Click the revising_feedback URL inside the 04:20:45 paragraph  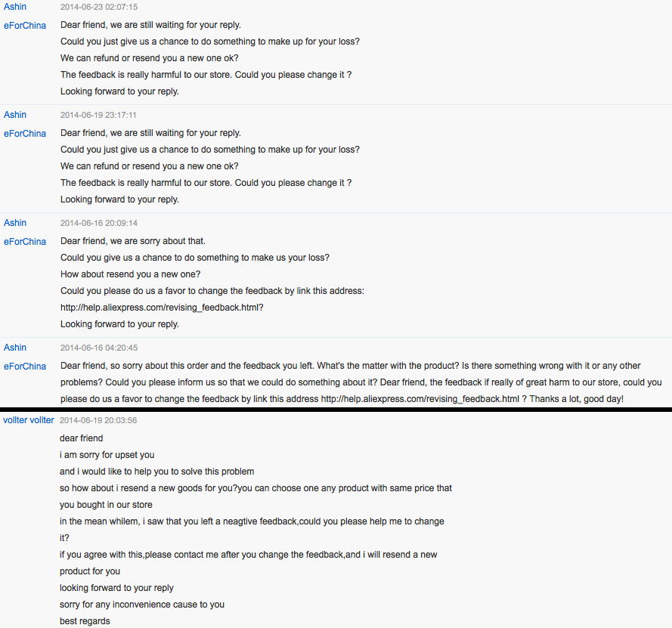click(420, 399)
